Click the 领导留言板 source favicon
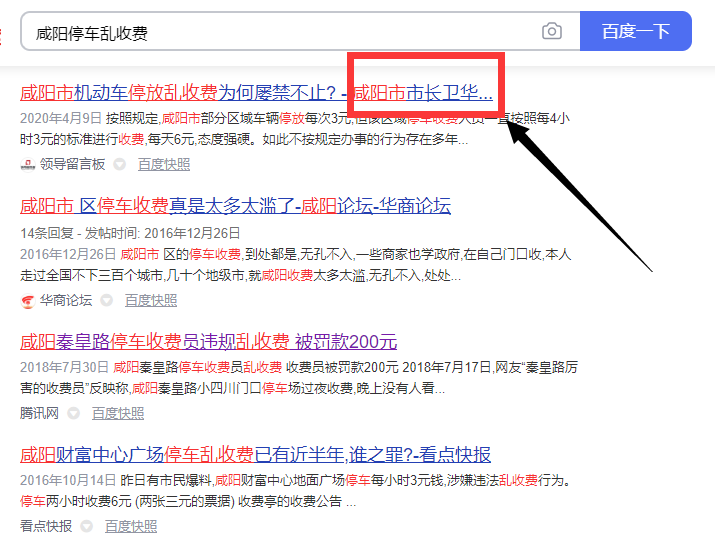This screenshot has width=715, height=543. [27, 165]
